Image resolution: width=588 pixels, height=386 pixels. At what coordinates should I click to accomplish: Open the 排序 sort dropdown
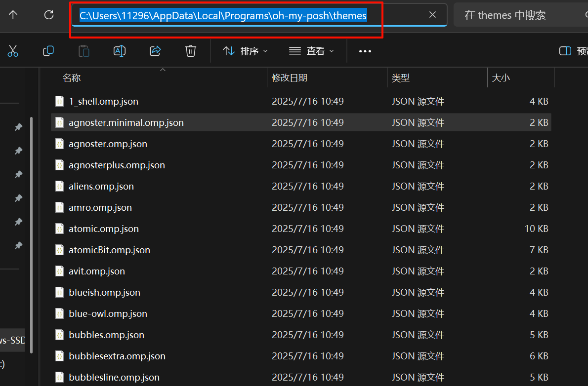245,51
